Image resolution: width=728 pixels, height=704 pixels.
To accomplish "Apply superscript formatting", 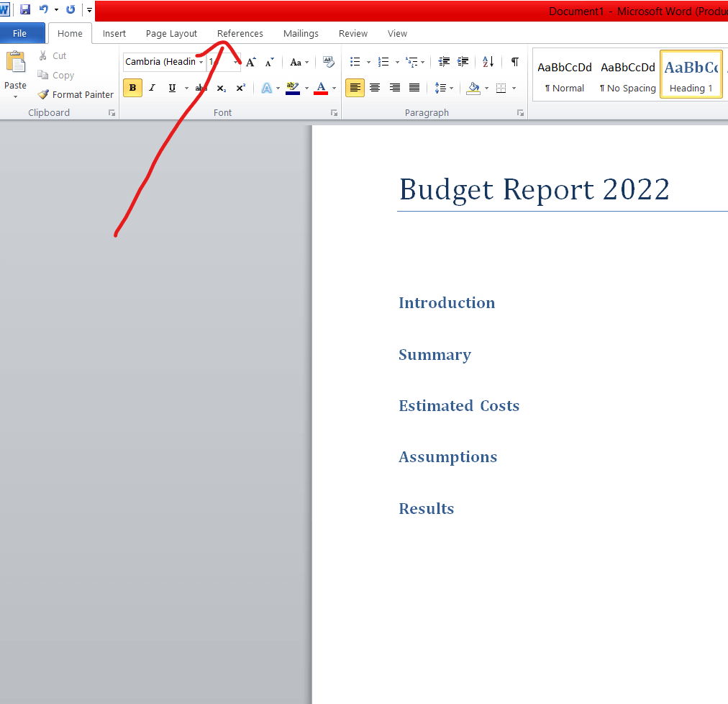I will pyautogui.click(x=241, y=88).
